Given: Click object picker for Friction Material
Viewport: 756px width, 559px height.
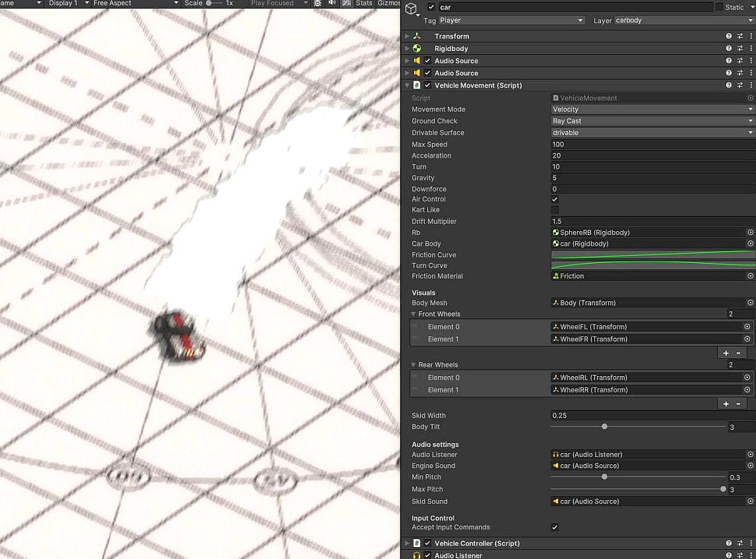Looking at the screenshot, I should (x=750, y=276).
